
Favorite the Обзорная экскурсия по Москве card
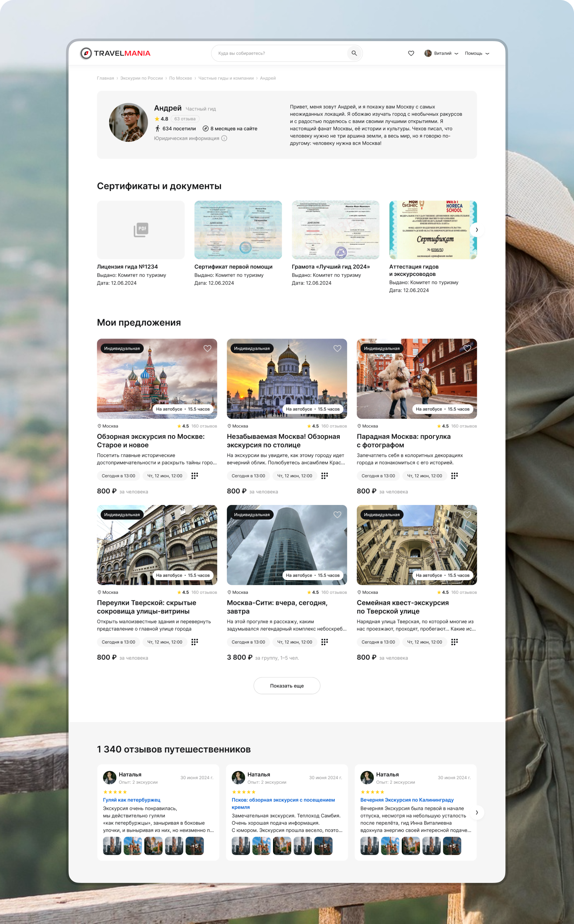[207, 348]
